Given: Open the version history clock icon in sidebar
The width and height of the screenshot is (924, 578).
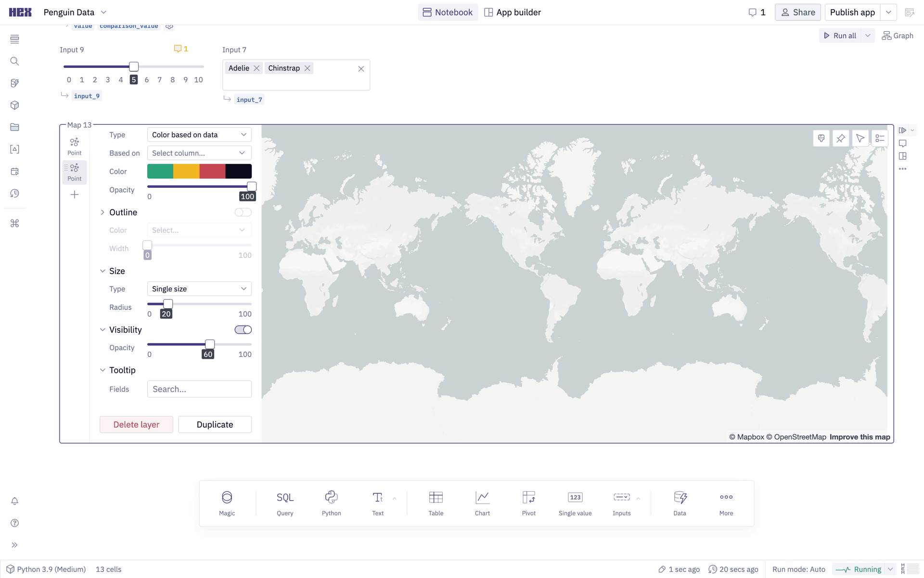Looking at the screenshot, I should coord(14,193).
